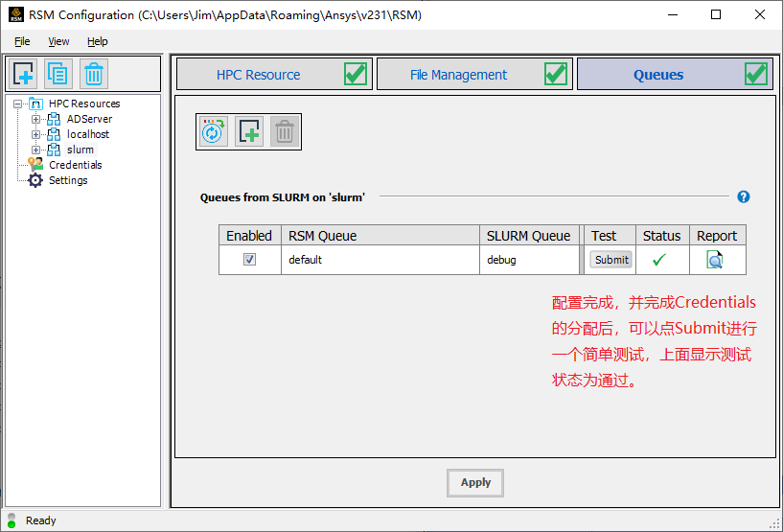783x532 pixels.
Task: Click the Status column header
Action: click(x=662, y=235)
